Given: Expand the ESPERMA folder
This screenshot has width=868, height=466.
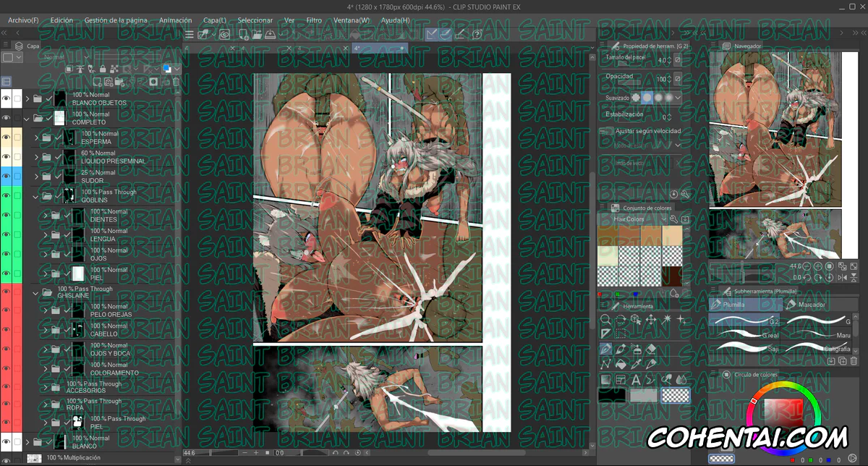Looking at the screenshot, I should pos(36,137).
